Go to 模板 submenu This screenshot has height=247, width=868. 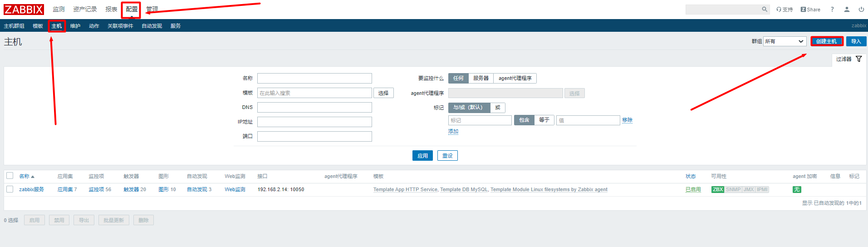pos(38,26)
